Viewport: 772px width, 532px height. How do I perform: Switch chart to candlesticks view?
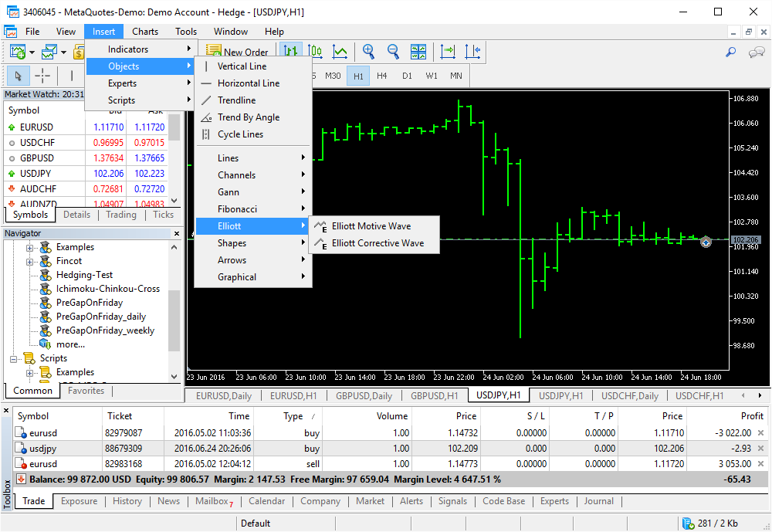[316, 52]
